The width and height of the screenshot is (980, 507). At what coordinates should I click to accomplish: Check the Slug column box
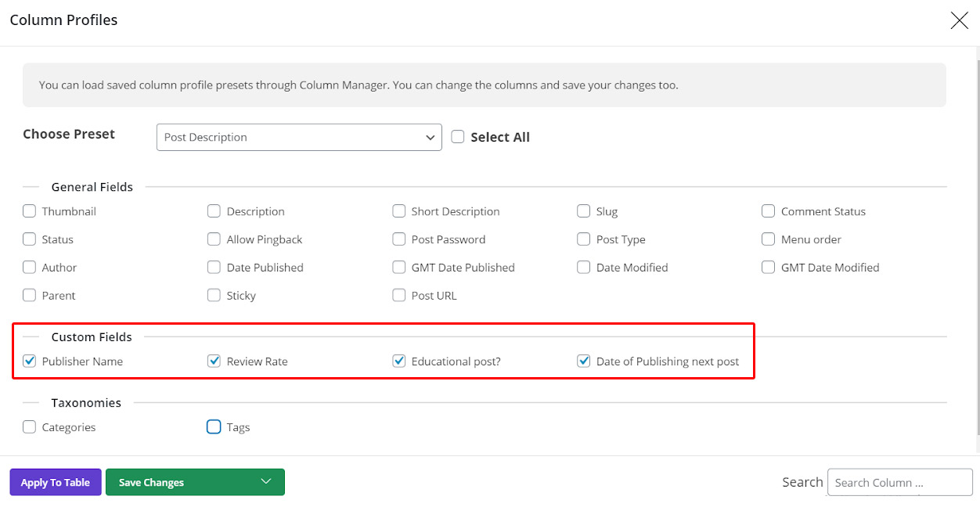click(583, 210)
